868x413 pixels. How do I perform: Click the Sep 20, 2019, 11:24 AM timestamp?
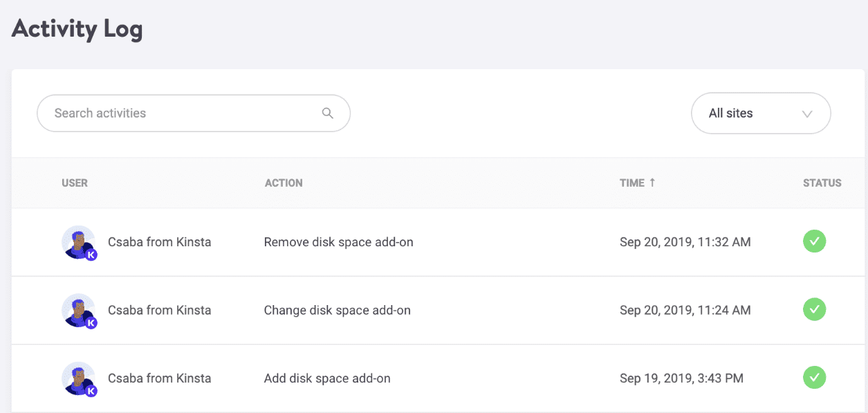coord(685,310)
